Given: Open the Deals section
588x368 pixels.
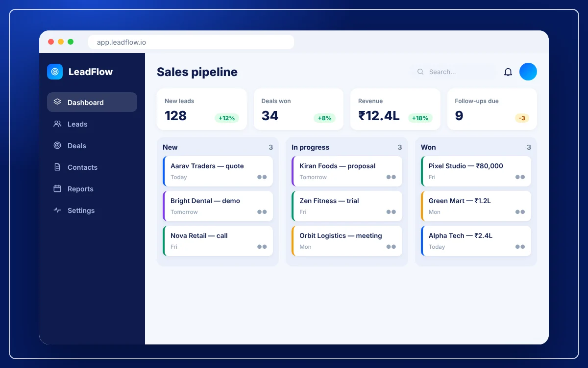Looking at the screenshot, I should pos(92,145).
